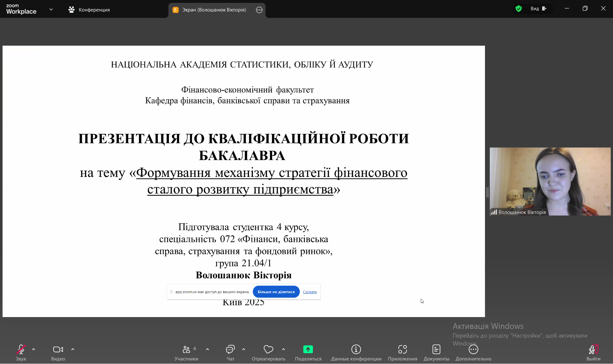This screenshot has height=364, width=613.
Task: Click green Поделиться share screen icon
Action: pyautogui.click(x=308, y=350)
